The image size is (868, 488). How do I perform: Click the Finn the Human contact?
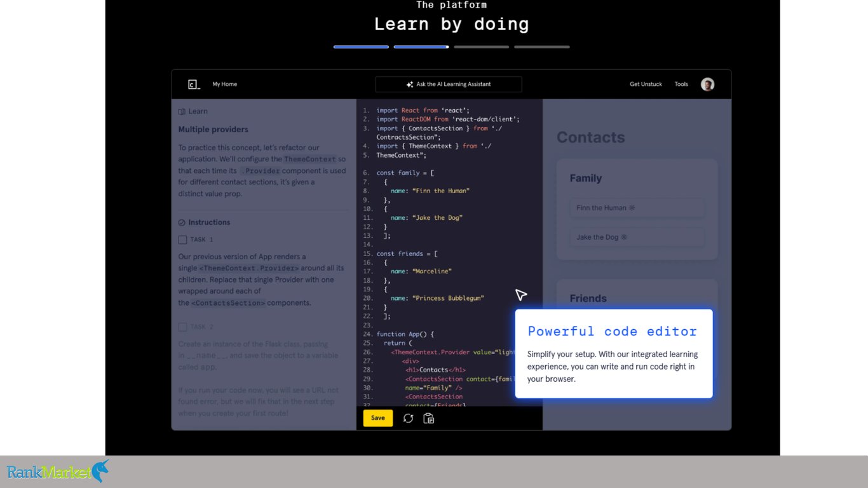[x=637, y=208]
